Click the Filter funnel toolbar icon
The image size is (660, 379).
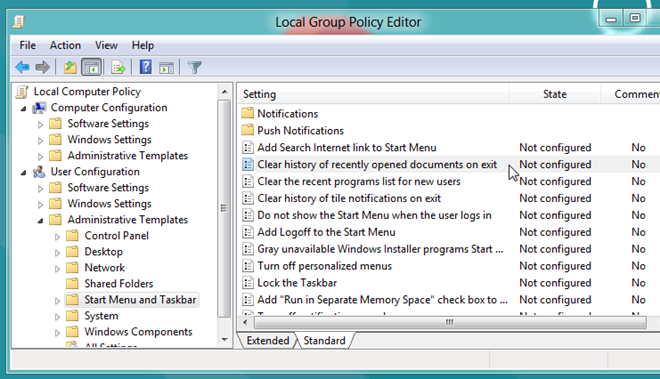tap(194, 67)
